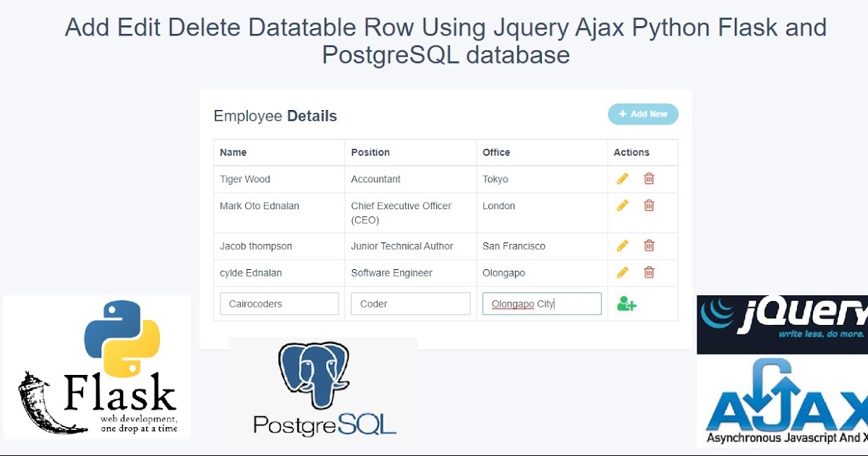Click the Position column header
The image size is (868, 456).
[x=411, y=153]
